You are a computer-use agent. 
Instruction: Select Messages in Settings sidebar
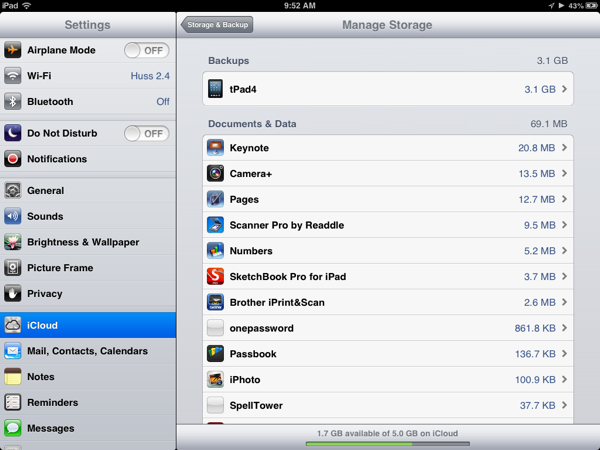(88, 428)
